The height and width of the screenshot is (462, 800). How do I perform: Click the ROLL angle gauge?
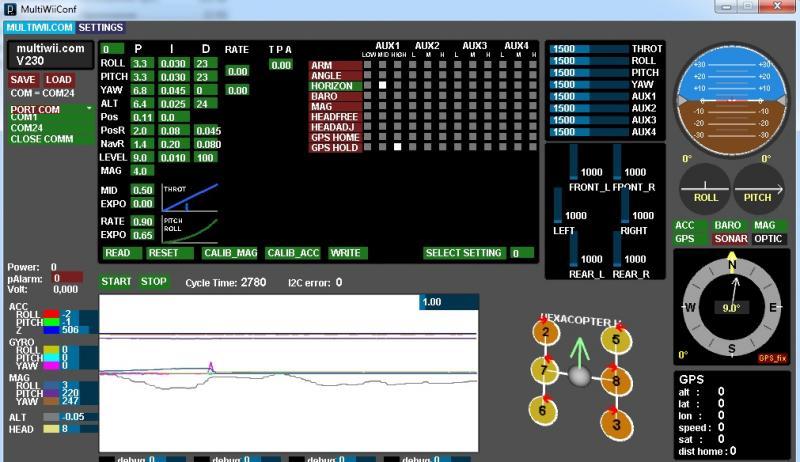(705, 186)
